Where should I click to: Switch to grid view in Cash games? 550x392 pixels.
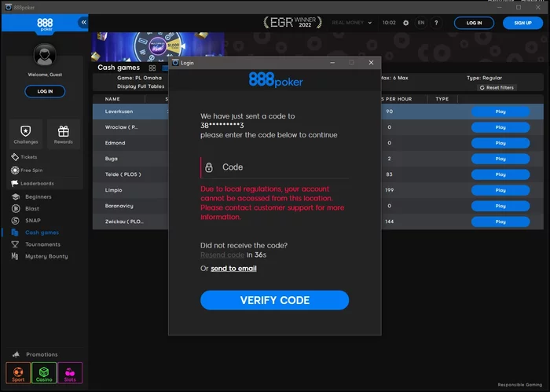(152, 68)
